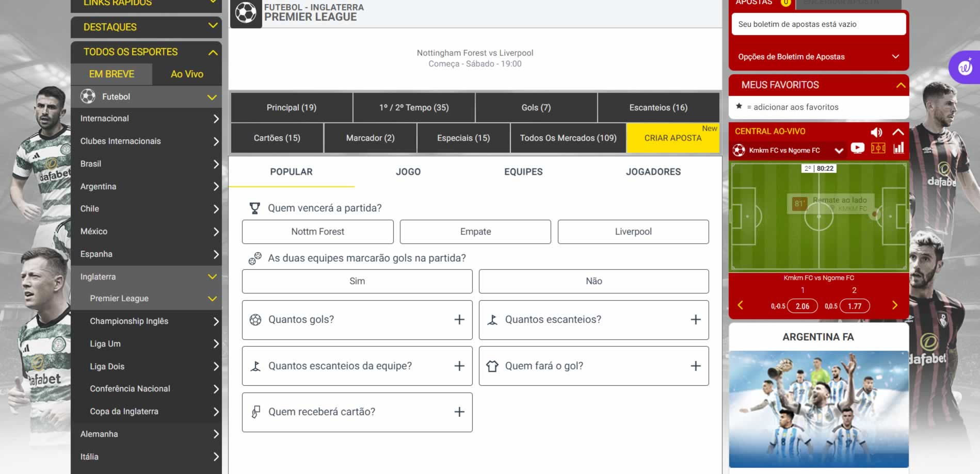Expand Quem receberá cartão plus icon
The image size is (980, 474).
pyautogui.click(x=459, y=412)
